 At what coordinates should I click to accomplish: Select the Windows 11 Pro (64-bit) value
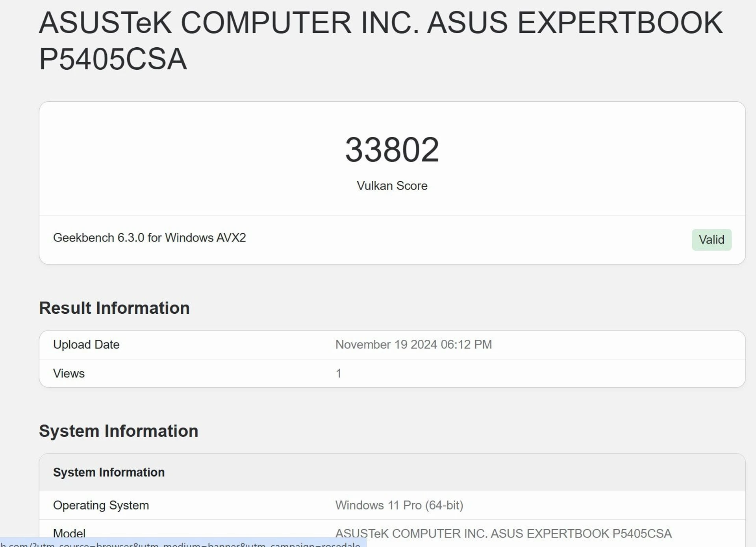399,505
